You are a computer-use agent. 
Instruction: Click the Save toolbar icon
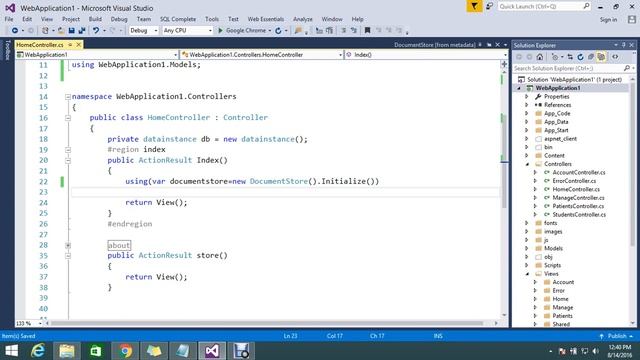(72, 31)
